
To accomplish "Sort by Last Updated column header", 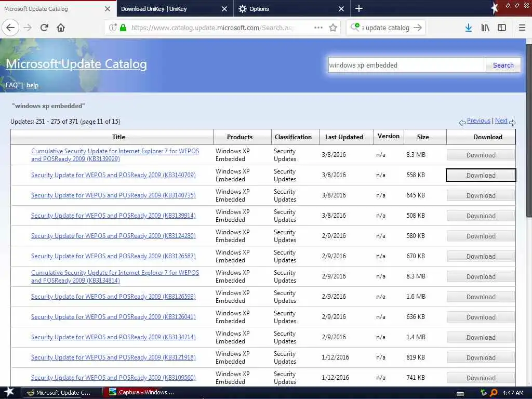I will pos(344,137).
